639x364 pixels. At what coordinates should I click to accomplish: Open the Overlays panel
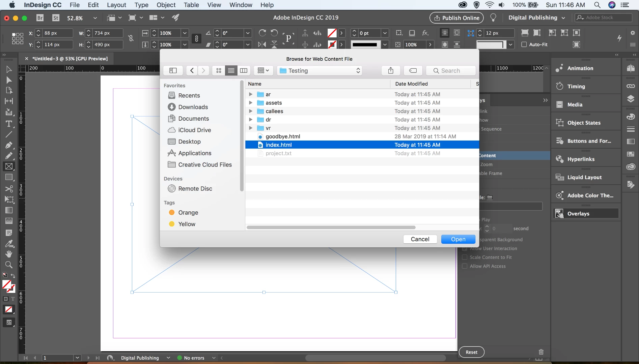pyautogui.click(x=586, y=214)
